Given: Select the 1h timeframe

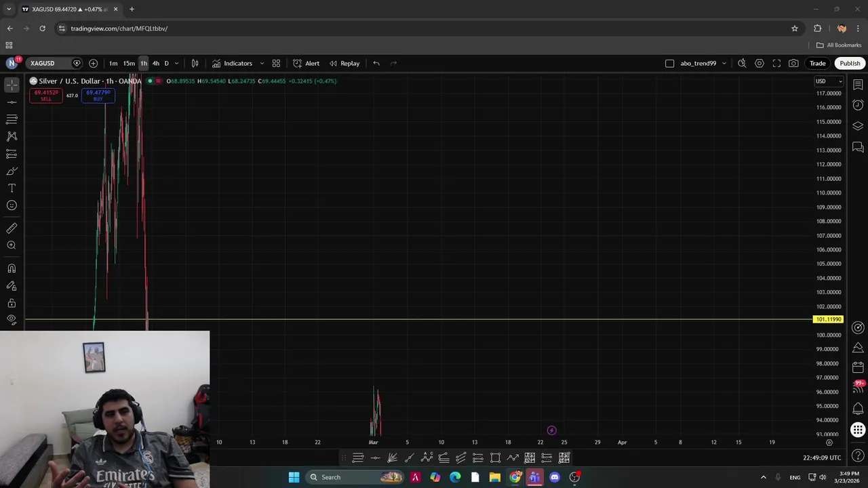Looking at the screenshot, I should 144,63.
